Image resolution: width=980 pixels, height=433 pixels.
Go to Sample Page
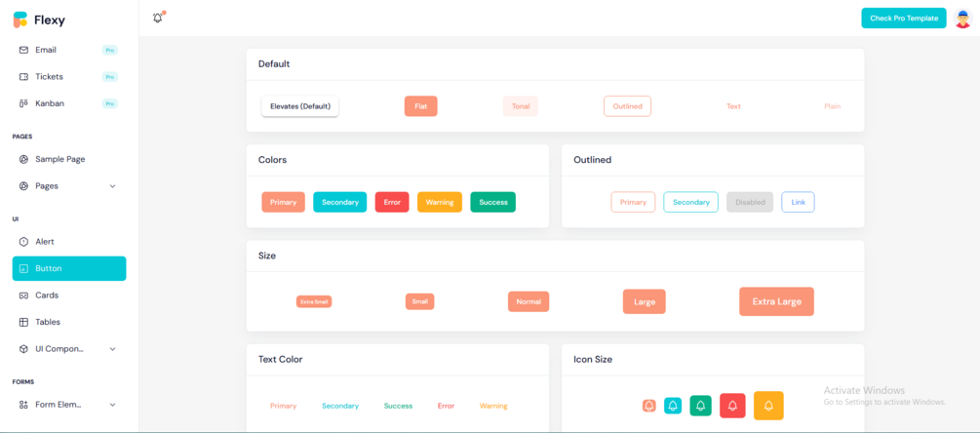tap(69, 159)
